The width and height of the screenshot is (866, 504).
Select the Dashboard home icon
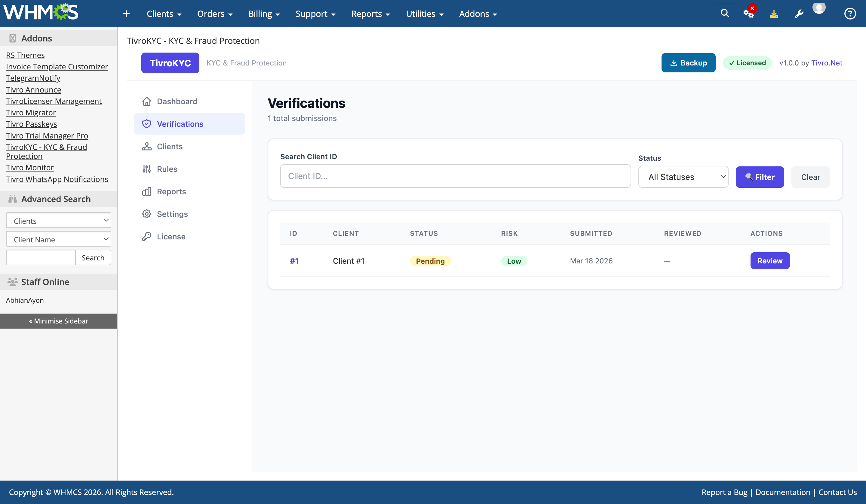147,101
